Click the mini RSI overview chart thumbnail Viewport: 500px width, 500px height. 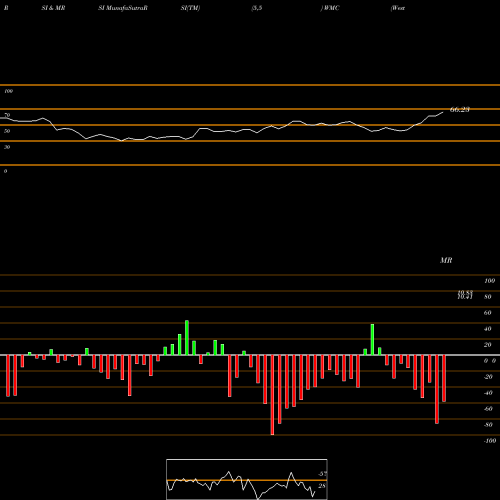pos(247,479)
